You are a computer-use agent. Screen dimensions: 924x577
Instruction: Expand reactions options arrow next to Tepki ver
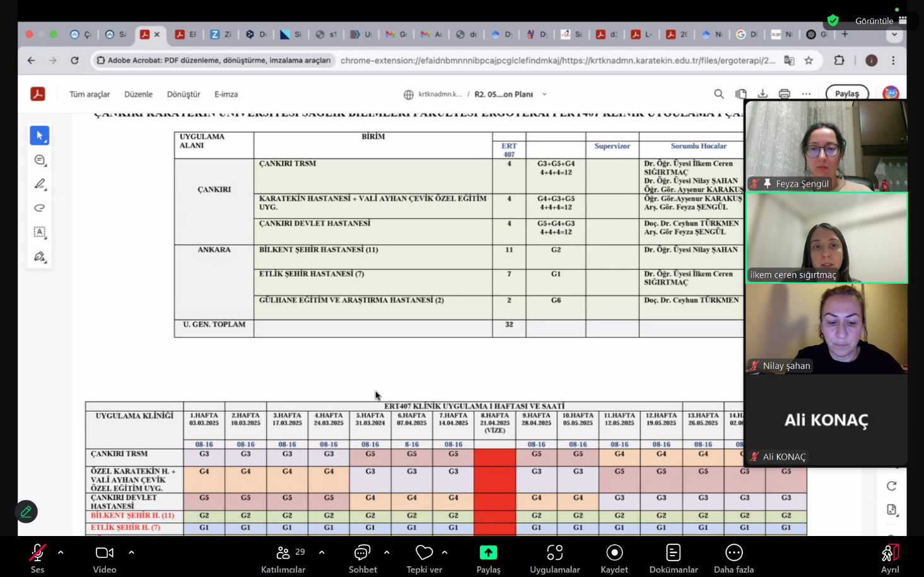tap(445, 552)
